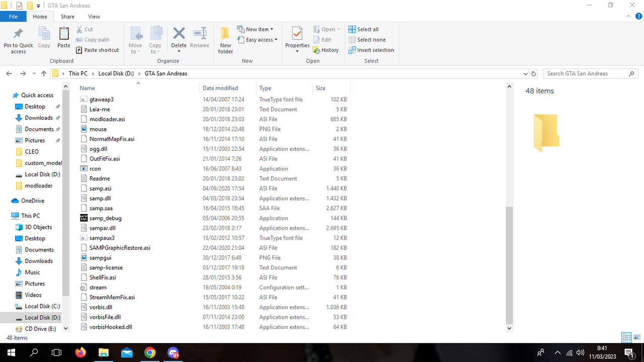Sort files by the Size column
This screenshot has height=362, width=644.
[331, 88]
